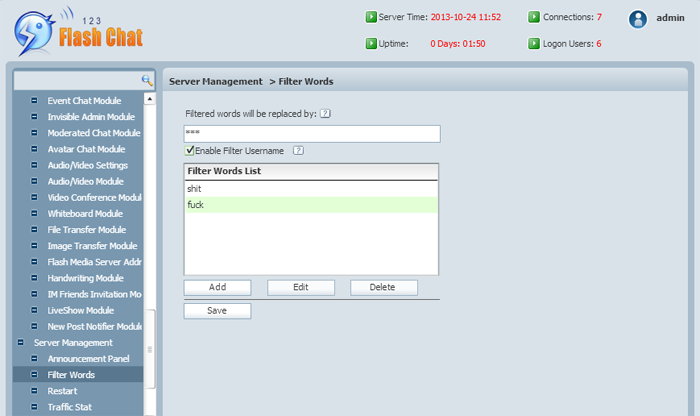
Task: Click the help icon next to Enable Filter Username
Action: tap(298, 151)
